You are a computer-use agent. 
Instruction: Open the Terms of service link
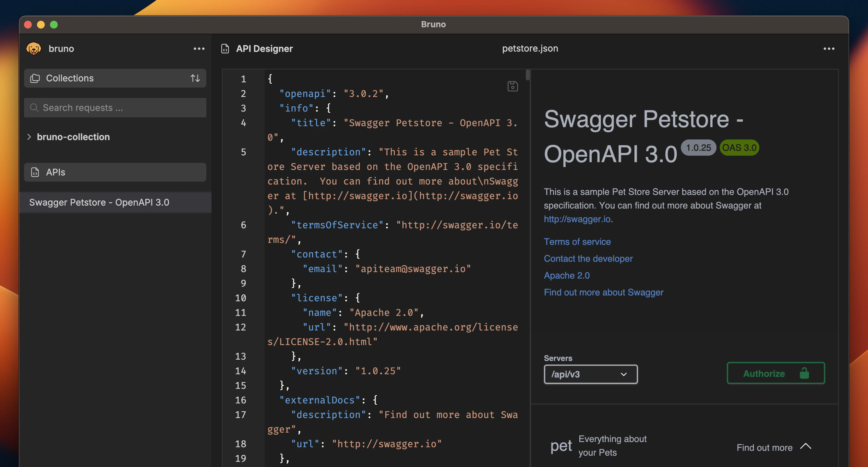pos(577,242)
